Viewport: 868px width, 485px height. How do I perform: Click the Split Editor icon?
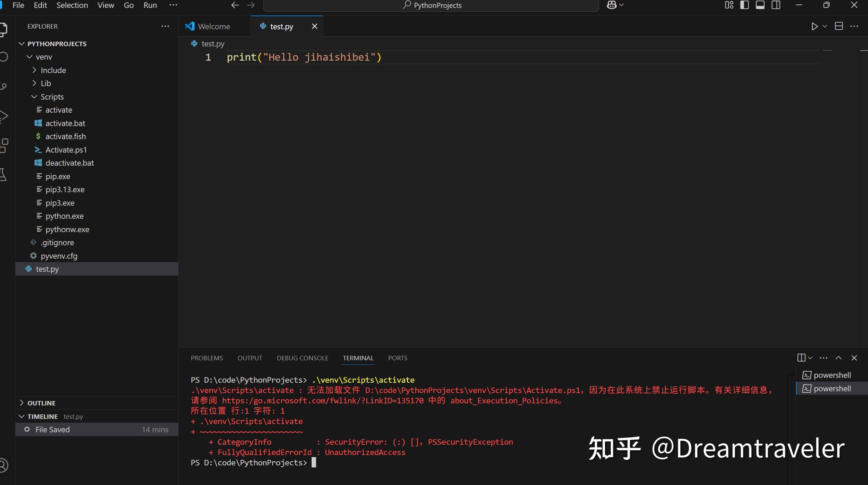[839, 26]
